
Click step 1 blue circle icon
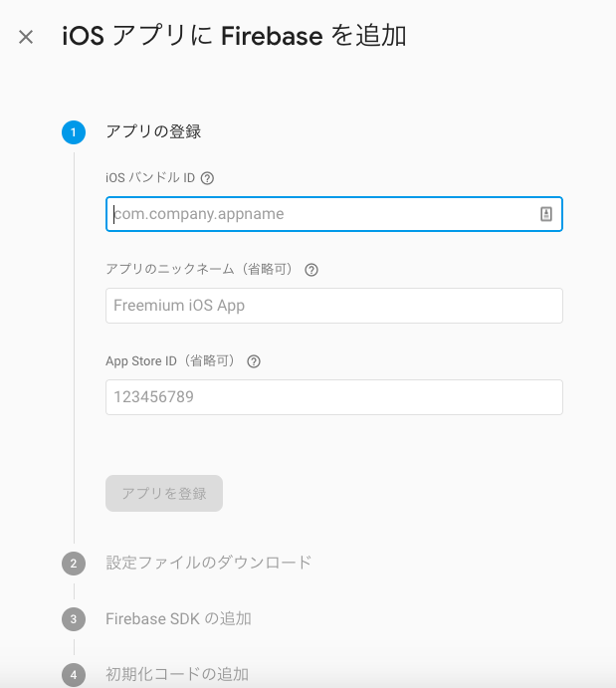(x=74, y=132)
